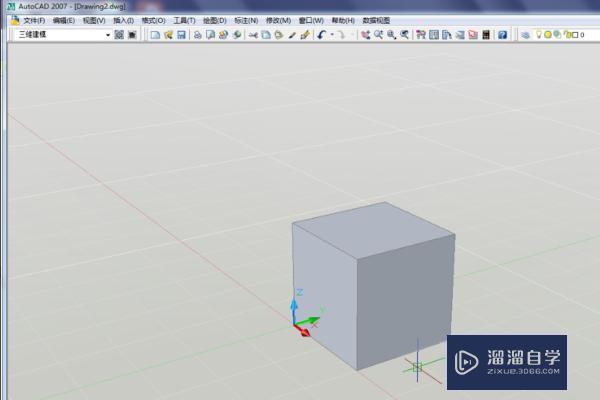Open the Tool Palettes icon
Viewport: 600px width, 400px height.
447,35
